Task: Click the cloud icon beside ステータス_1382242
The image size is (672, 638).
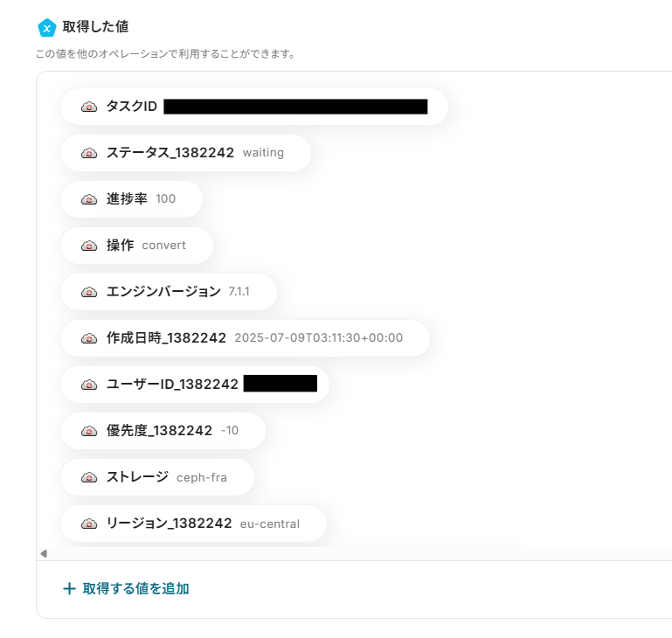Action: coord(89,153)
